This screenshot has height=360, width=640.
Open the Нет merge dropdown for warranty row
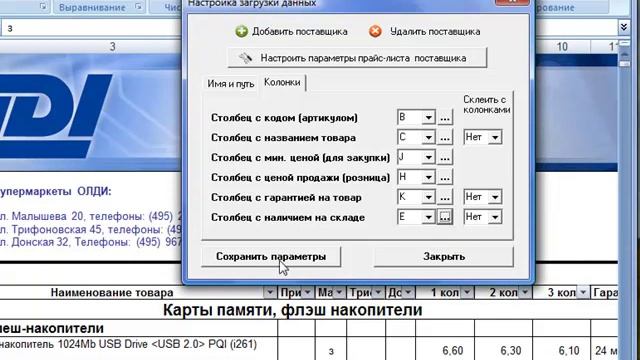[495, 197]
